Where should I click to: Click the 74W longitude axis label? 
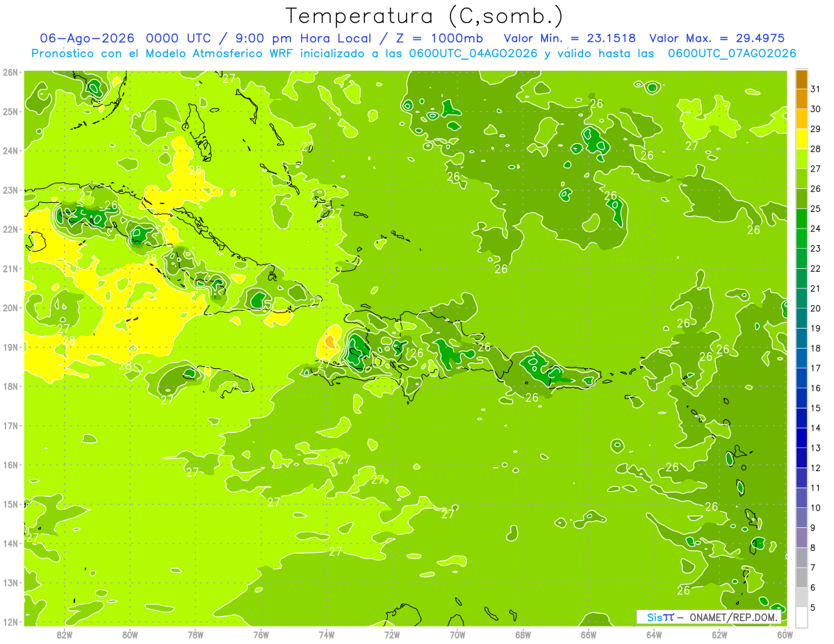(x=327, y=634)
